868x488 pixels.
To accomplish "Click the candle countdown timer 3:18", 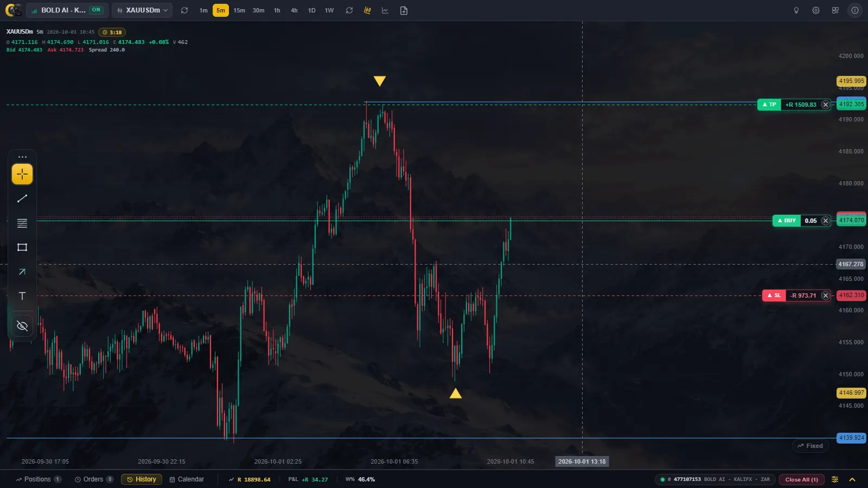I will (x=112, y=32).
